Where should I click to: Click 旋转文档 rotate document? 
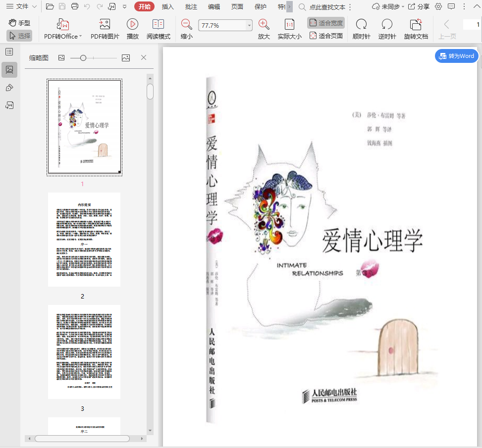416,29
